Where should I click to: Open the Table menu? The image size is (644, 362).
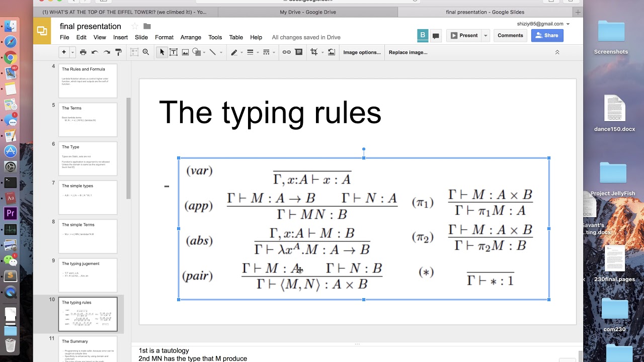pos(236,37)
